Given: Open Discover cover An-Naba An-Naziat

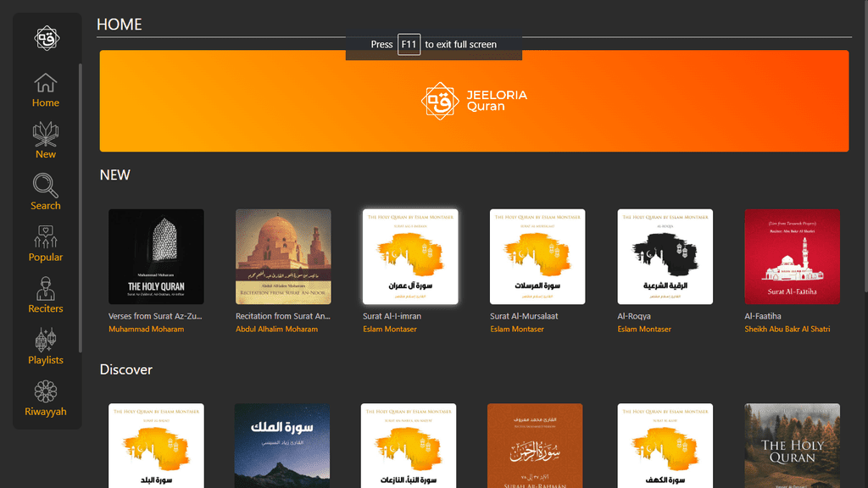Looking at the screenshot, I should [x=409, y=446].
